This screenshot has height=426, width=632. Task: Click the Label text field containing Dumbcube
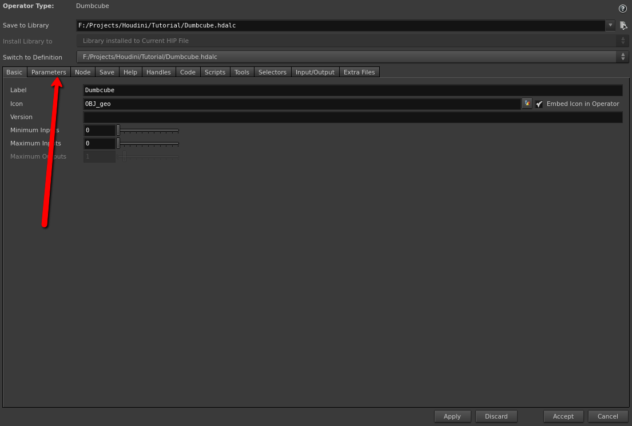pyautogui.click(x=350, y=90)
